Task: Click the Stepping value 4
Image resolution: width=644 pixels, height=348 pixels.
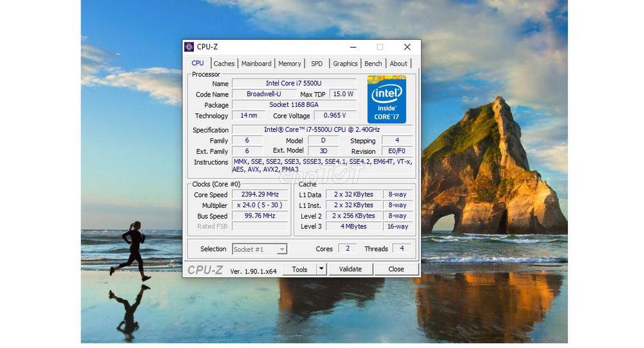Action: pos(397,140)
